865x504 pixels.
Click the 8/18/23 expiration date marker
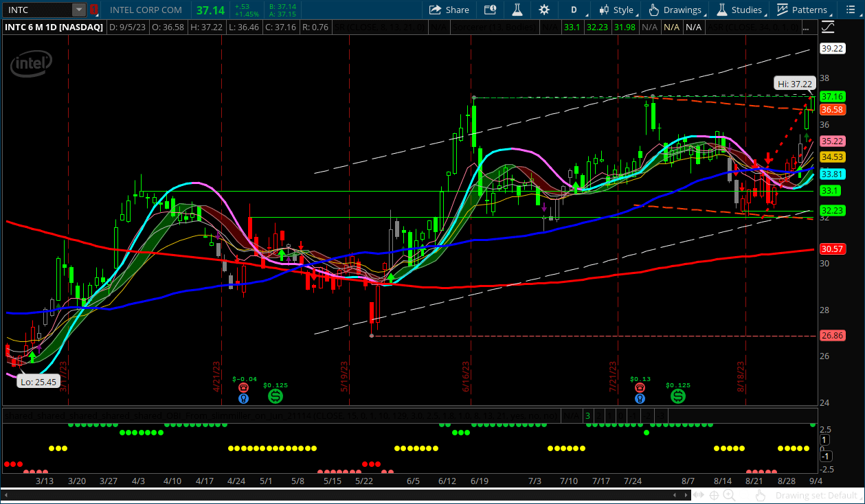742,377
